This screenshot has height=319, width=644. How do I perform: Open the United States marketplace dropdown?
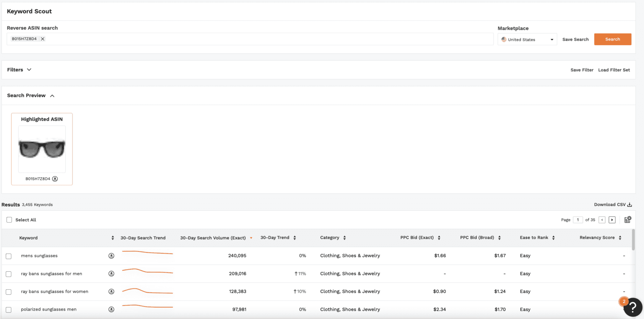(527, 39)
